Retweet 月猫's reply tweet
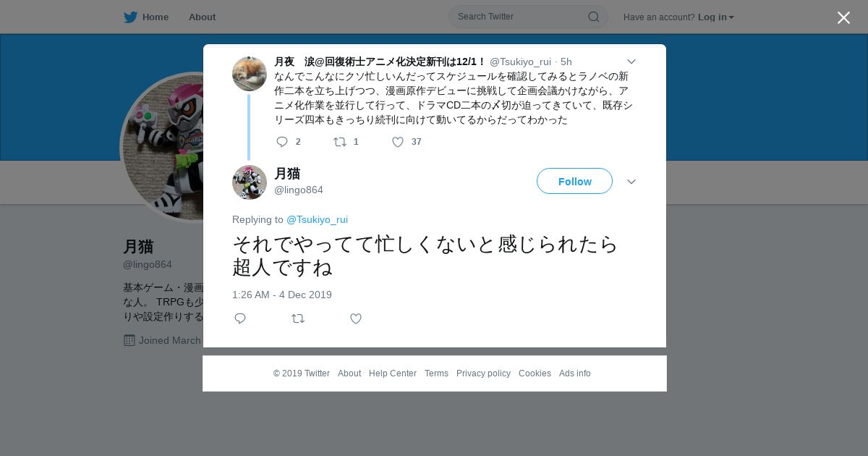The width and height of the screenshot is (868, 456). tap(298, 318)
